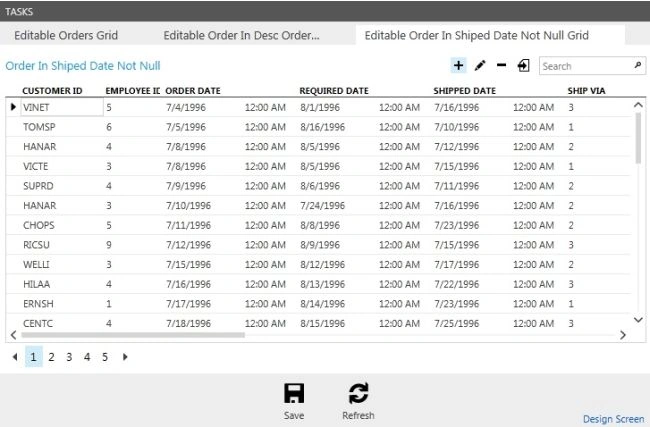The image size is (650, 427).
Task: Go to page 2 in pager
Action: point(51,357)
